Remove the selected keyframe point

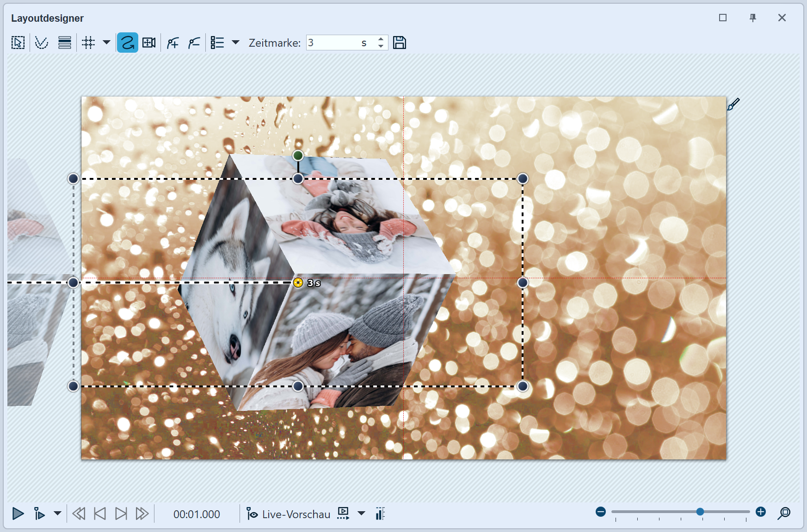click(194, 42)
